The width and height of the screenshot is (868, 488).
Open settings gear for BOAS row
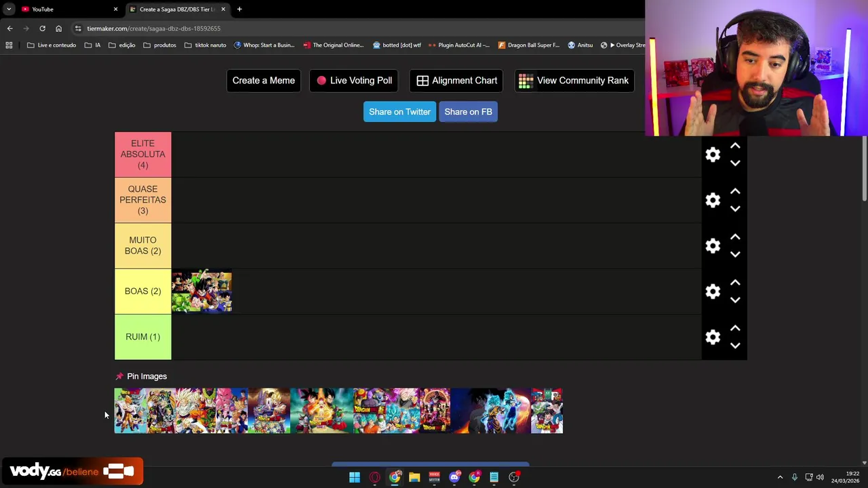tap(713, 291)
